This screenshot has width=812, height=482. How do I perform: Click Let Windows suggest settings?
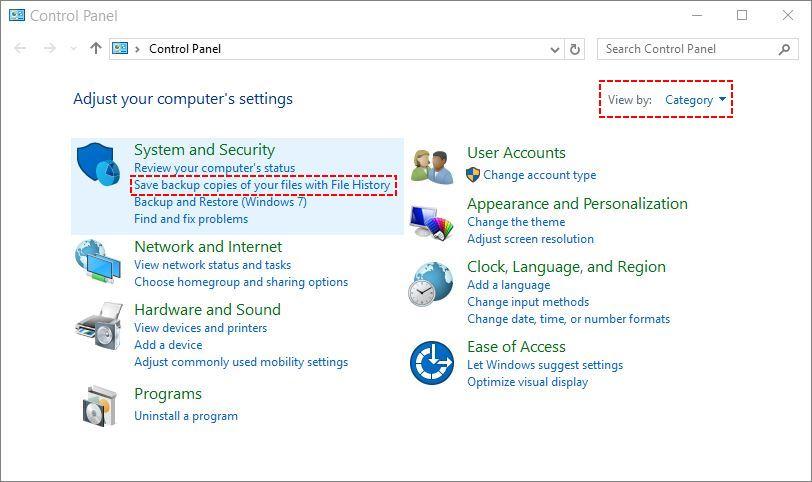(545, 365)
